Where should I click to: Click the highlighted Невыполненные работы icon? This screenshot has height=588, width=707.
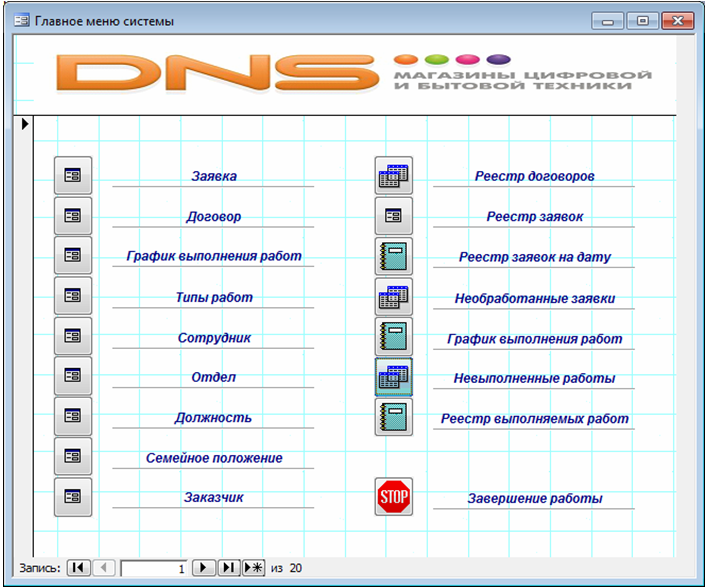tap(393, 377)
